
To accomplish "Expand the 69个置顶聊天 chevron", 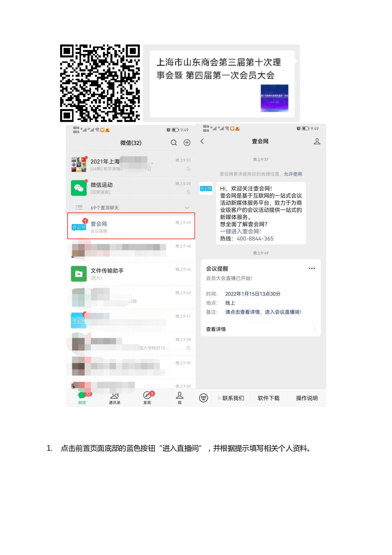I will [x=187, y=208].
